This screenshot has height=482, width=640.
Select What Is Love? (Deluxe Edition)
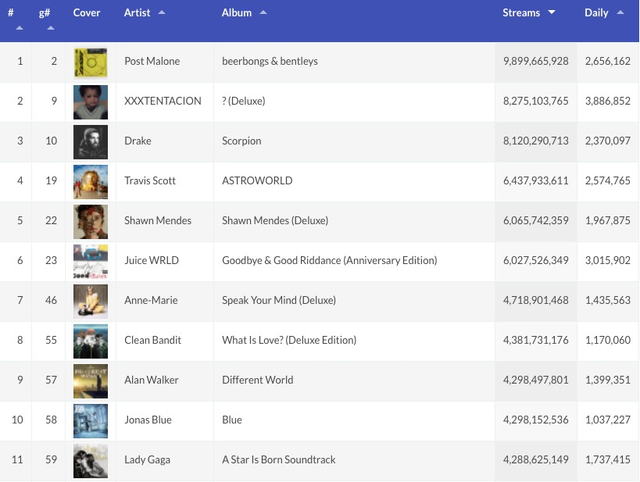pos(289,340)
